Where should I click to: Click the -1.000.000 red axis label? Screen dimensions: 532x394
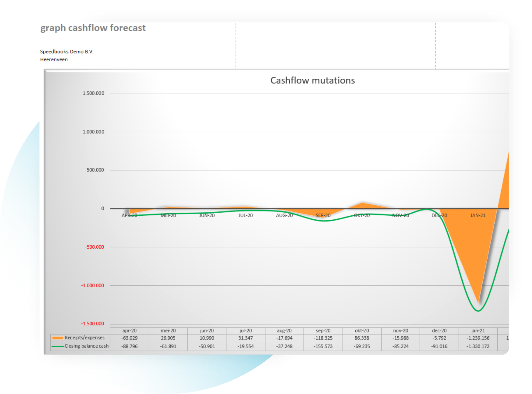[x=92, y=286]
